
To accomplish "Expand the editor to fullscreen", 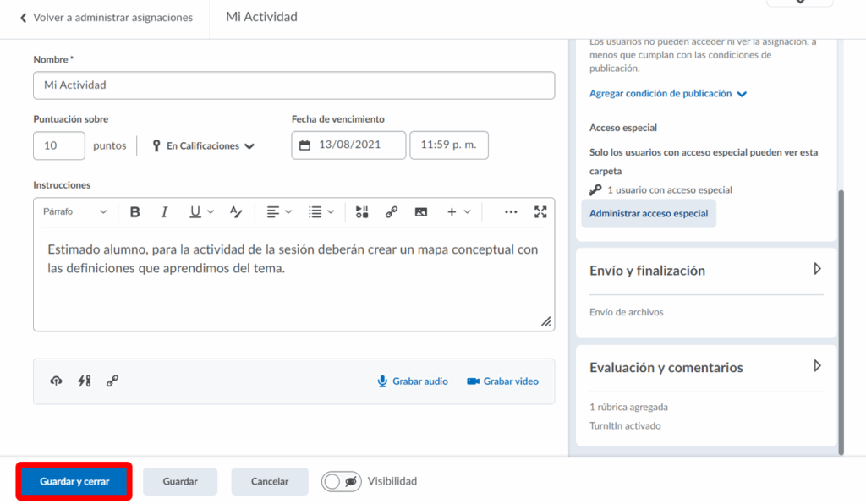I will [x=540, y=212].
